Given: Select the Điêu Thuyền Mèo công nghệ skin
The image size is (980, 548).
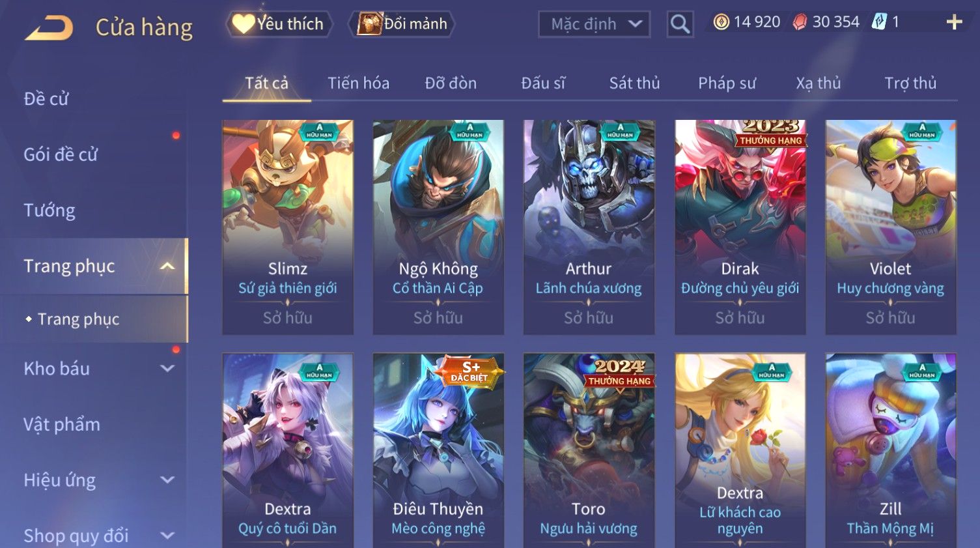Looking at the screenshot, I should (x=438, y=450).
